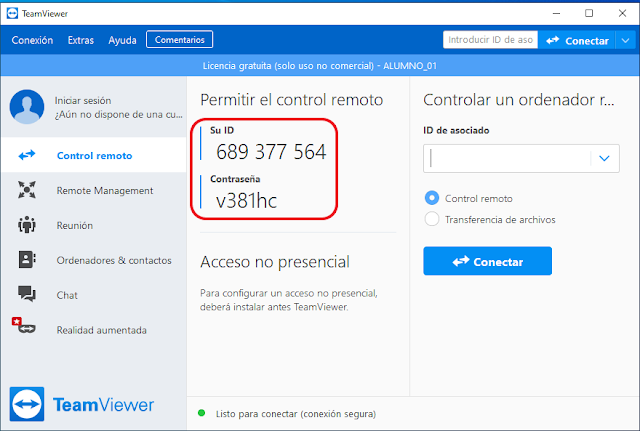
Task: Click the Control remoto arrows icon
Action: tap(27, 155)
